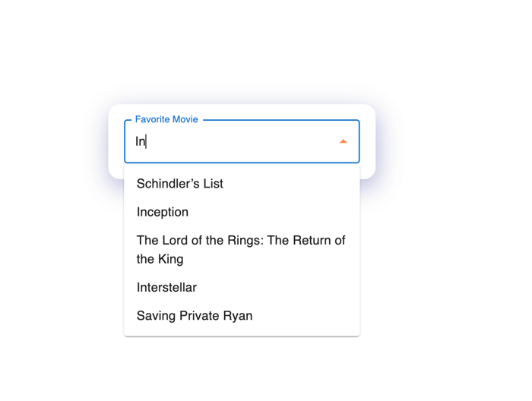The width and height of the screenshot is (532, 401).
Task: Choose Interstellar in the dropdown list
Action: click(x=242, y=287)
